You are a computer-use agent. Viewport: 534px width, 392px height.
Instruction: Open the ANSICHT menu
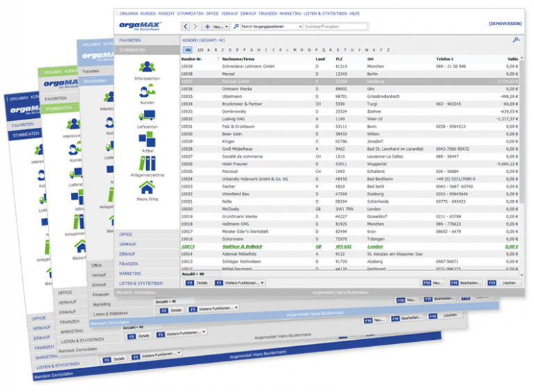[166, 14]
